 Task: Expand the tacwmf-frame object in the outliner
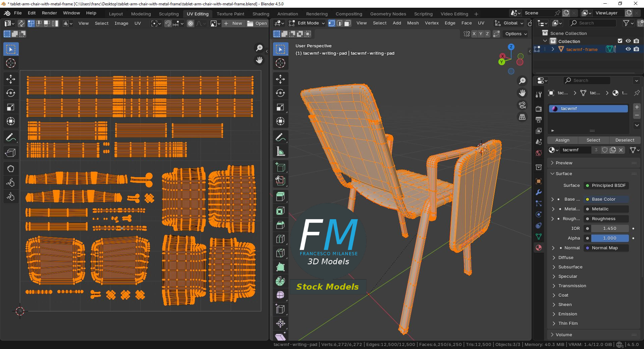[x=552, y=49]
